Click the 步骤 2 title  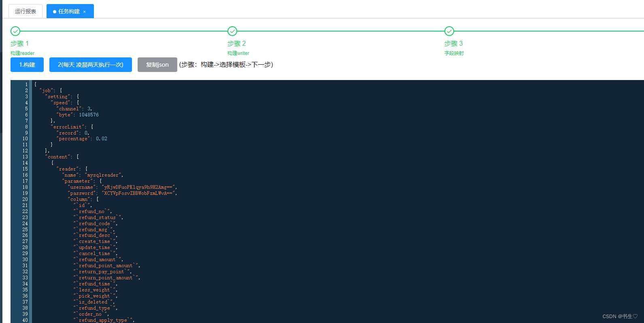coord(237,44)
